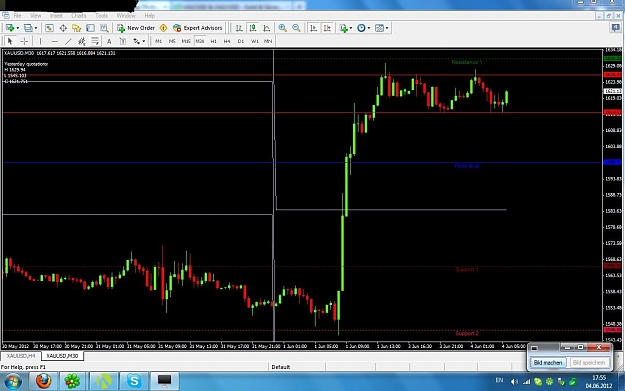625x391 pixels.
Task: Switch to the W1 timeframe
Action: pos(255,41)
